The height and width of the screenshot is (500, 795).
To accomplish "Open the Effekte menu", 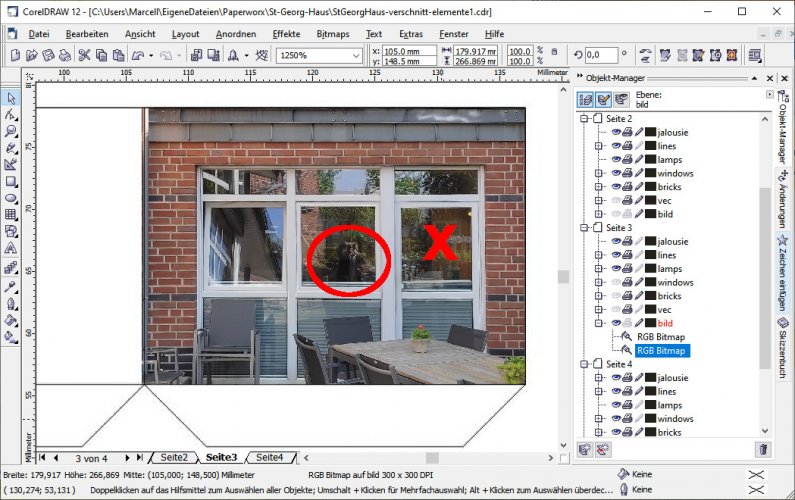I will click(x=286, y=34).
